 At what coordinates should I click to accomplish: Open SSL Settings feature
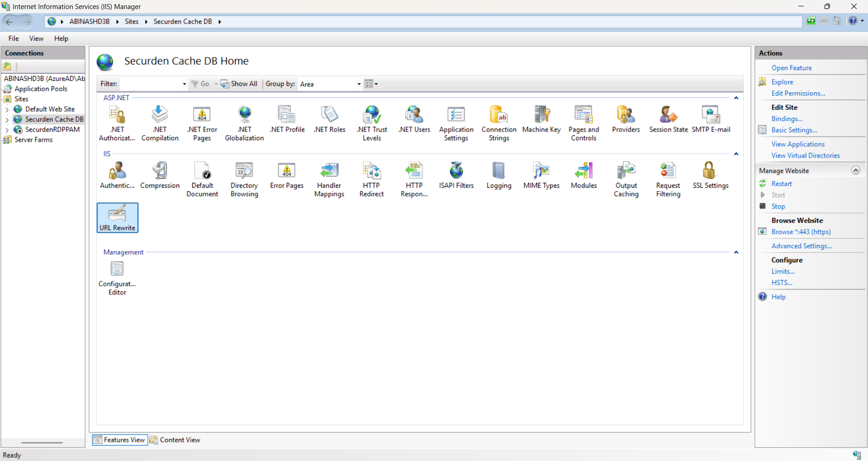pos(711,176)
